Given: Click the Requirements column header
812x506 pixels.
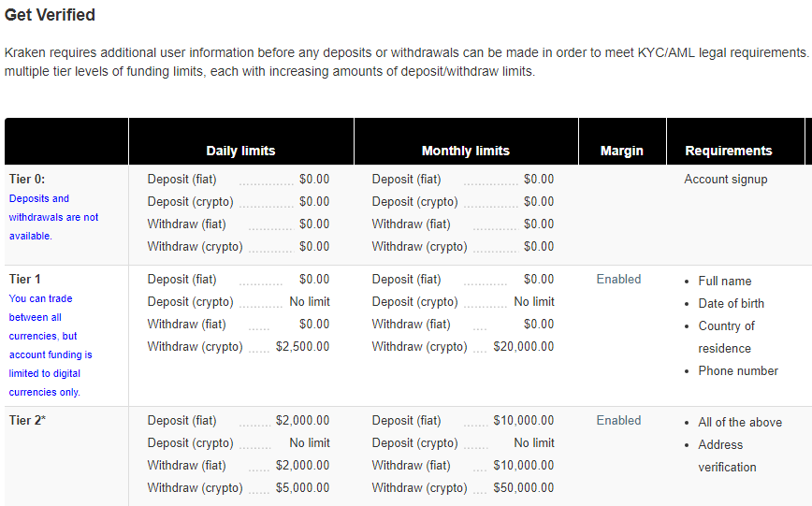Looking at the screenshot, I should tap(728, 151).
